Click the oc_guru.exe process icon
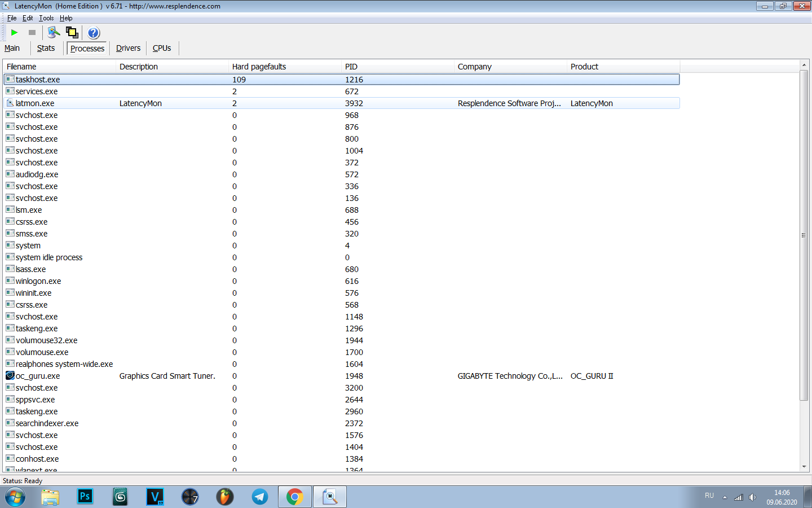Screen dimensions: 812x508 [x=10, y=375]
